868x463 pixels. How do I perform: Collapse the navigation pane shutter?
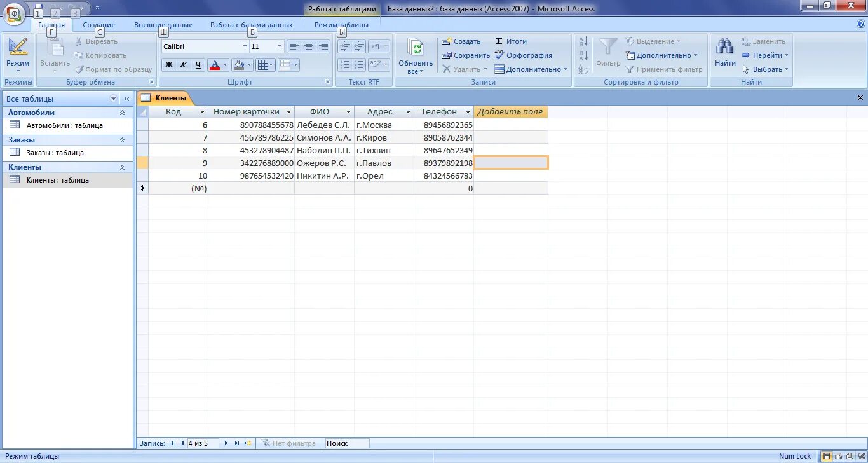point(126,99)
